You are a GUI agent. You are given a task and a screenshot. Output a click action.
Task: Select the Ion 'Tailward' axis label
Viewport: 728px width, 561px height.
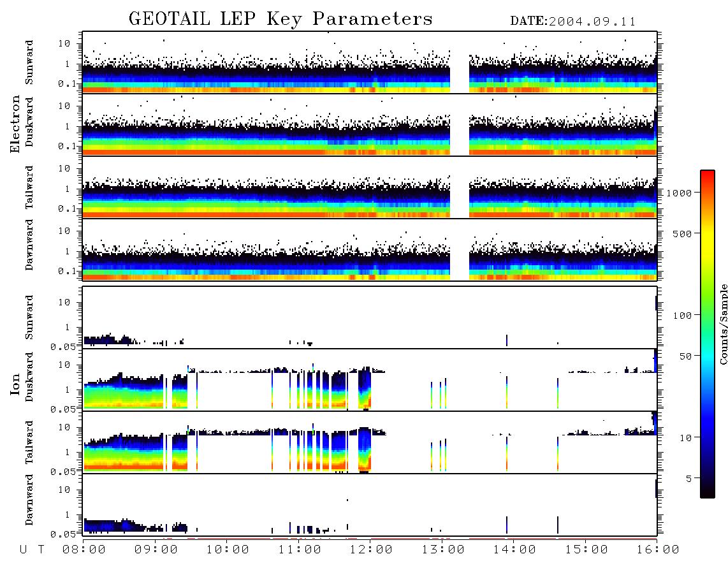pyautogui.click(x=29, y=442)
